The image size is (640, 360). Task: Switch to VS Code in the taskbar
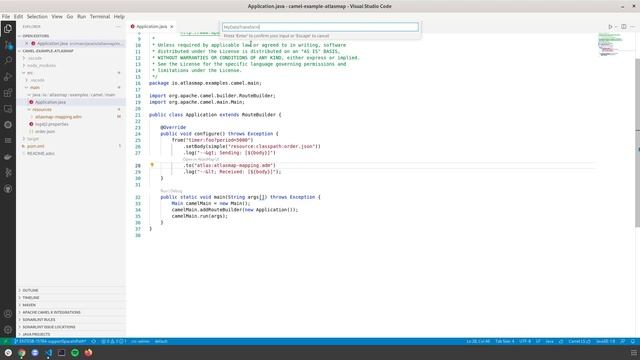[49, 353]
